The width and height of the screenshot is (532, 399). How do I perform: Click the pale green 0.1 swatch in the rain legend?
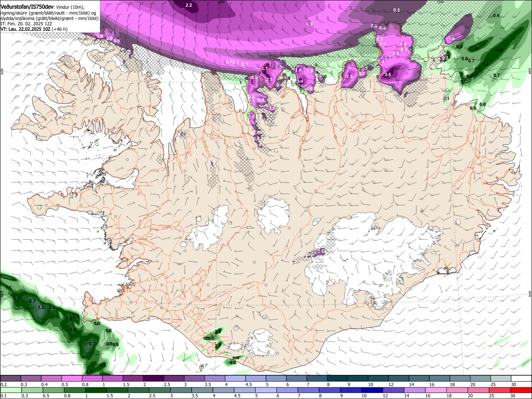(11, 390)
